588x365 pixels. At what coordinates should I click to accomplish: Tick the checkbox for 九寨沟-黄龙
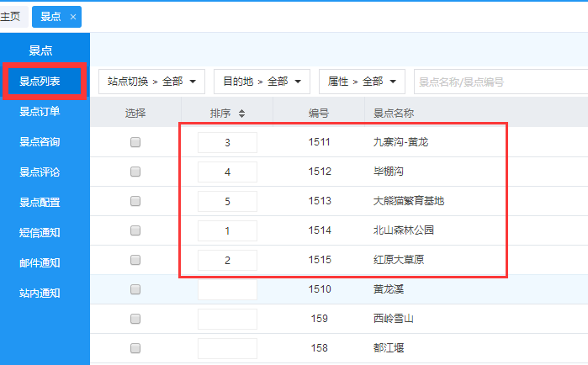tap(135, 143)
